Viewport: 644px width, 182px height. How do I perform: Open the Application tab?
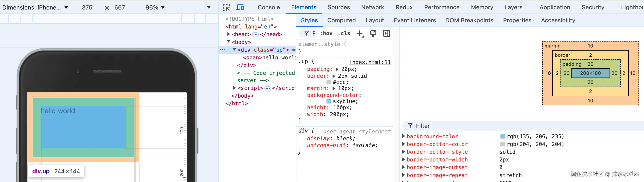[x=555, y=7]
